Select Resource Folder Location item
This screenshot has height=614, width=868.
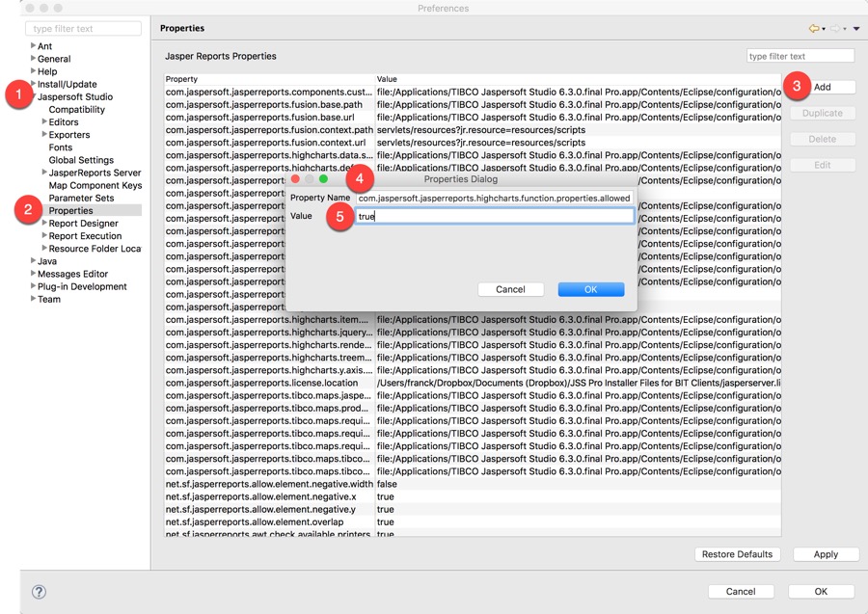(x=95, y=249)
